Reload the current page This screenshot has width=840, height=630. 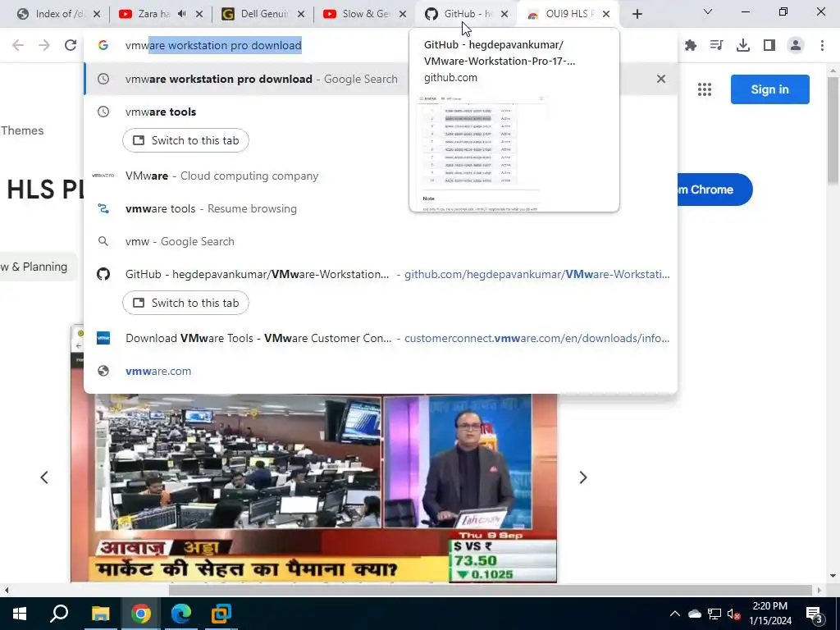[71, 45]
